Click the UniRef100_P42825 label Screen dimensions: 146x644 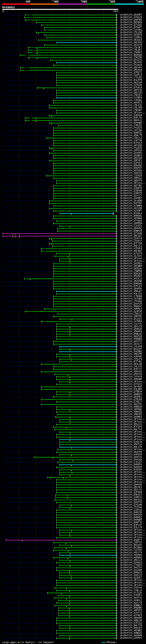[131, 148]
